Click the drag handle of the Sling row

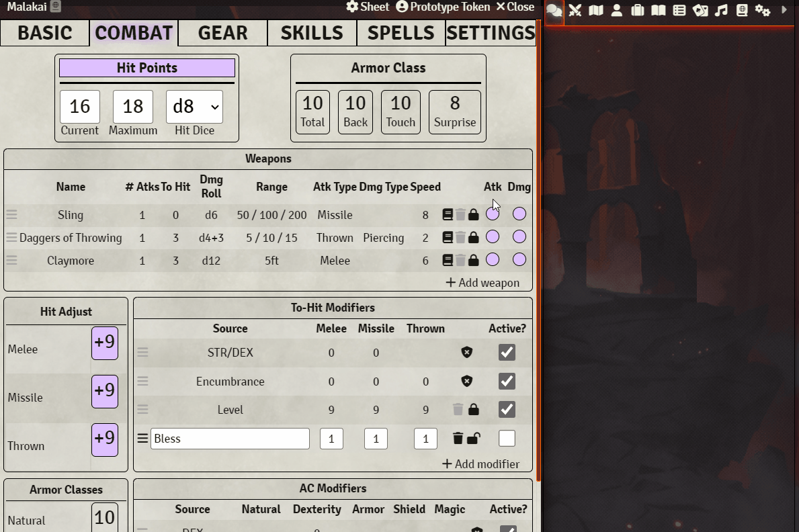tap(11, 214)
